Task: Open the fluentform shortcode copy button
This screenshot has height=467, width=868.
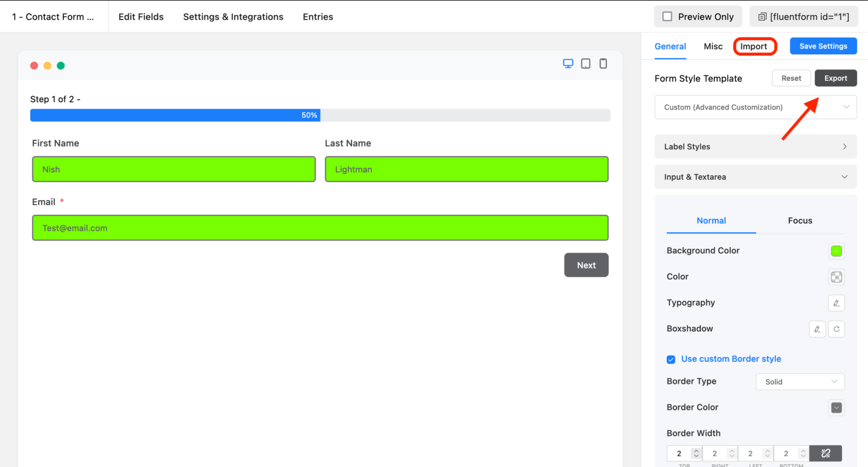Action: [804, 16]
